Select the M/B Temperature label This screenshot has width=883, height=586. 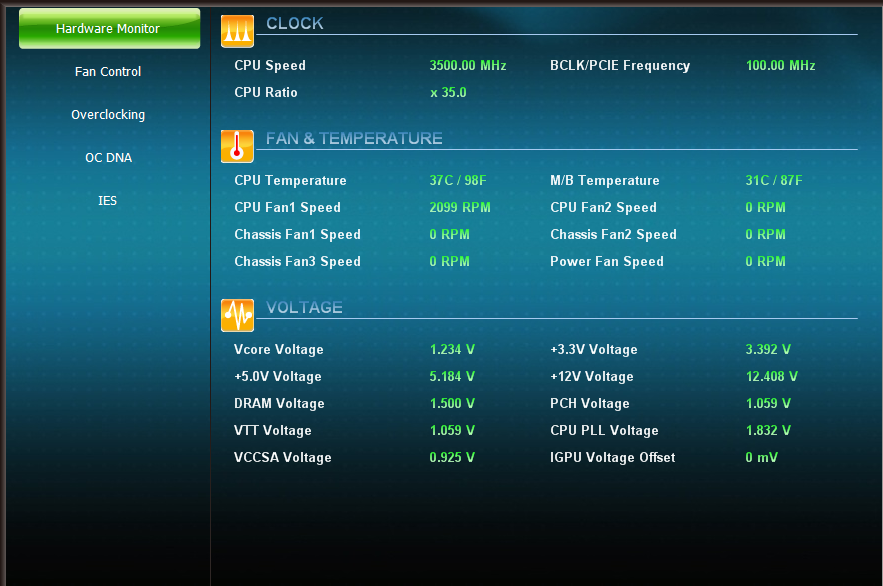pyautogui.click(x=605, y=181)
